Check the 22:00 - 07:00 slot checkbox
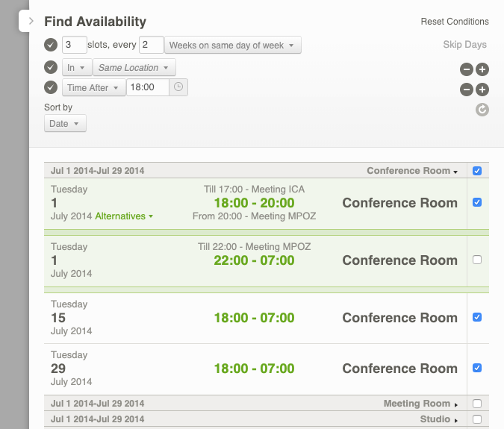504x429 pixels. 477,260
